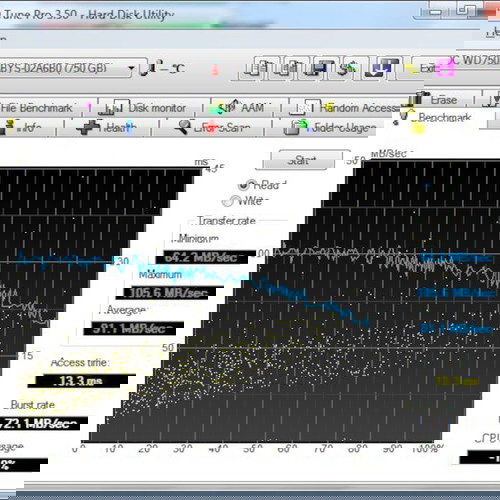This screenshot has height=500, width=500.
Task: Click the Disk monitor chart icon
Action: 113,107
